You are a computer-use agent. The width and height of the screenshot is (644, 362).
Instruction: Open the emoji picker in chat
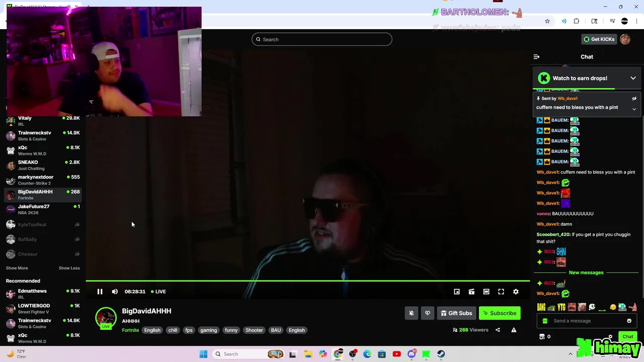pos(629,321)
